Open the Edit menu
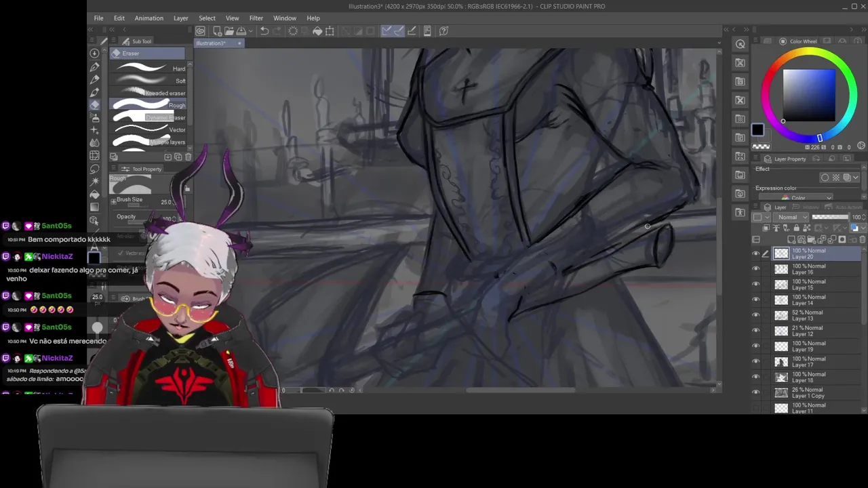The width and height of the screenshot is (868, 488). tap(119, 18)
